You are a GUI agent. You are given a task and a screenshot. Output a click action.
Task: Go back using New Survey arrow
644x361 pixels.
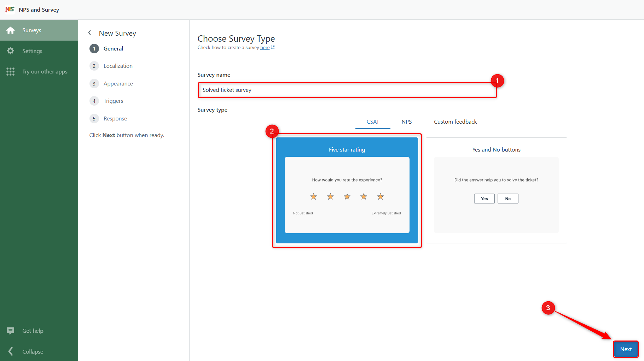tap(90, 33)
